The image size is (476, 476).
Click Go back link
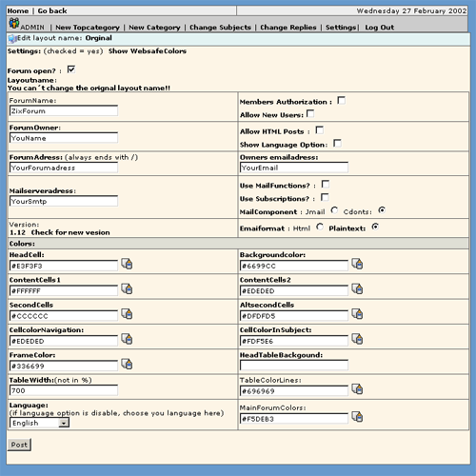52,11
